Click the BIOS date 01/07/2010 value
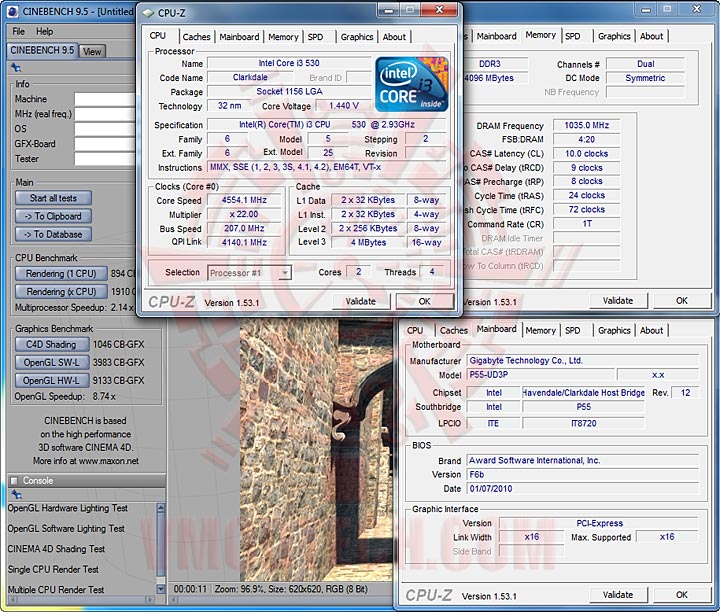720x612 pixels. 583,488
